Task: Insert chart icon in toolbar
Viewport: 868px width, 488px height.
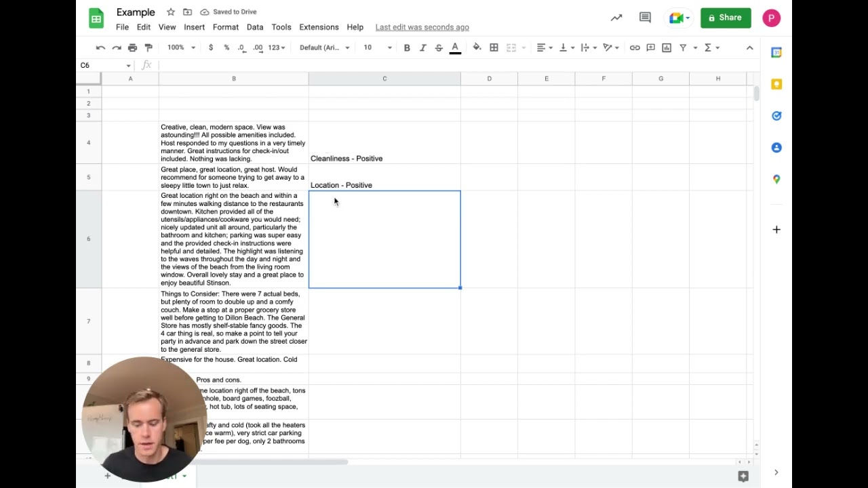Action: [x=667, y=47]
